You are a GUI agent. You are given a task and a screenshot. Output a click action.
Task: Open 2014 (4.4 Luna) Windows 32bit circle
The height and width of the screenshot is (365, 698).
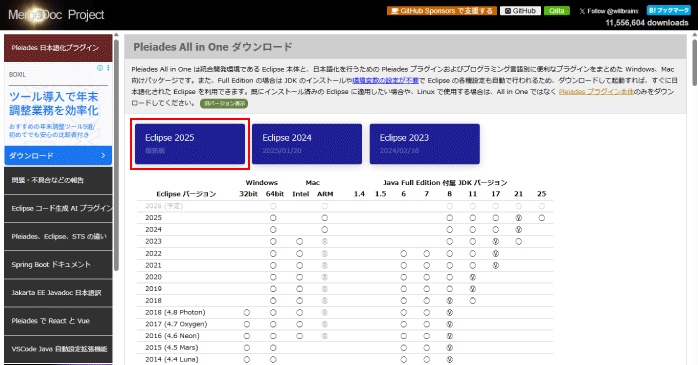click(x=247, y=360)
